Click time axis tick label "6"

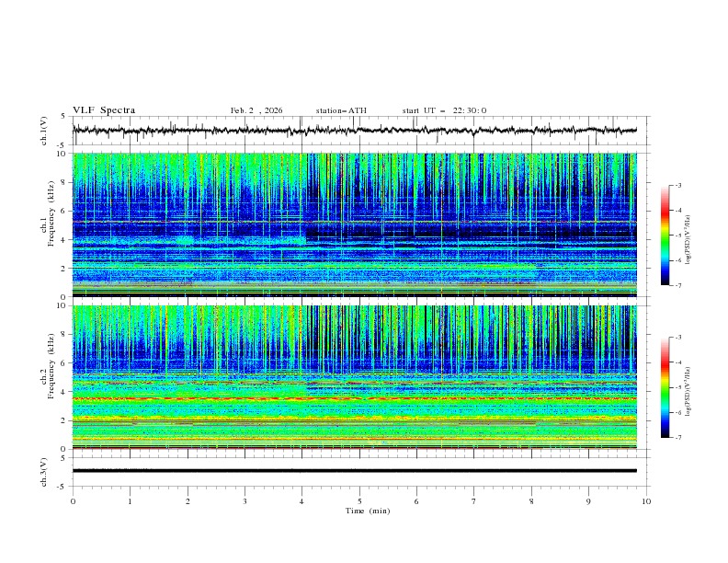(417, 501)
